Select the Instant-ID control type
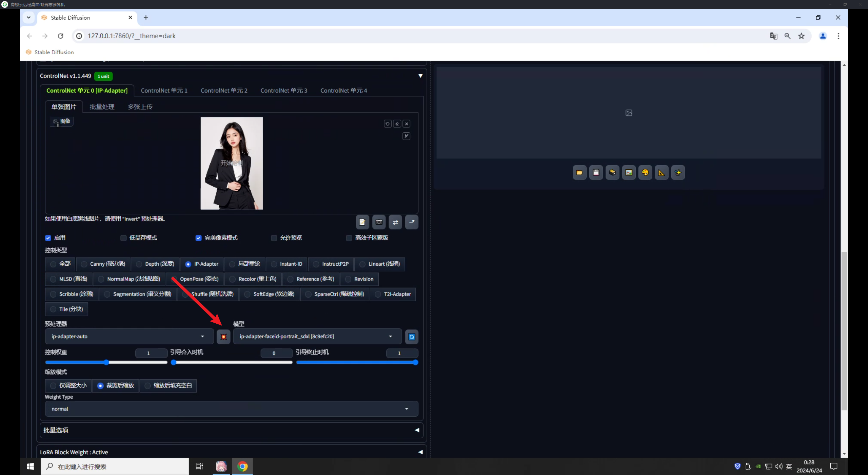 [x=287, y=264]
